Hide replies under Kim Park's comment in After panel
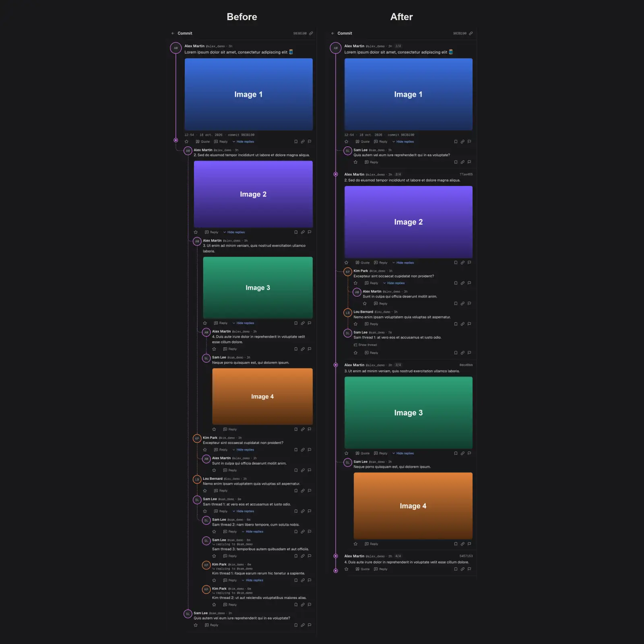The height and width of the screenshot is (644, 644). [x=394, y=283]
